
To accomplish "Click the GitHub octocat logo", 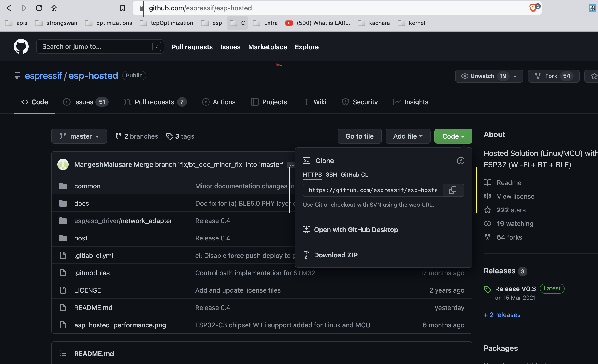I will click(x=21, y=46).
